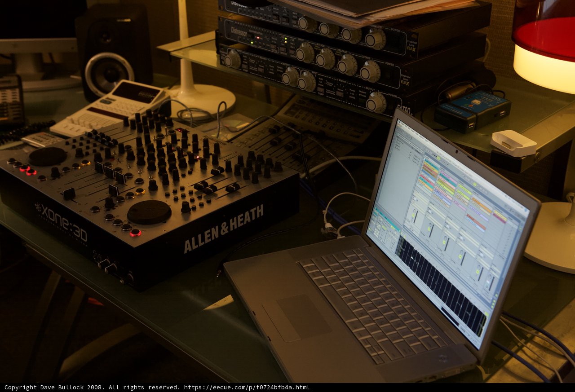Click the first track's volume fader in Ableton
The height and width of the screenshot is (392, 575).
pos(416,217)
